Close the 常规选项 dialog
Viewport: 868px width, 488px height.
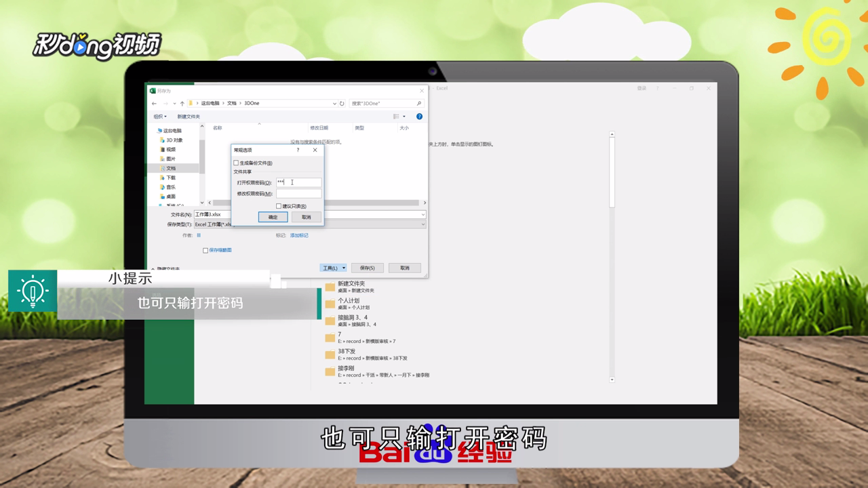click(315, 150)
